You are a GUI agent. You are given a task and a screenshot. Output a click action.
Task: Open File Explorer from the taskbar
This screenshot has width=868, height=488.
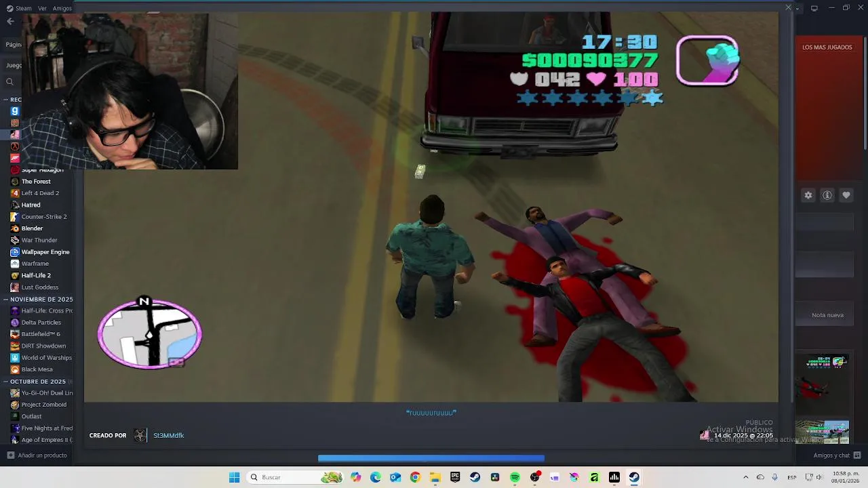435,477
